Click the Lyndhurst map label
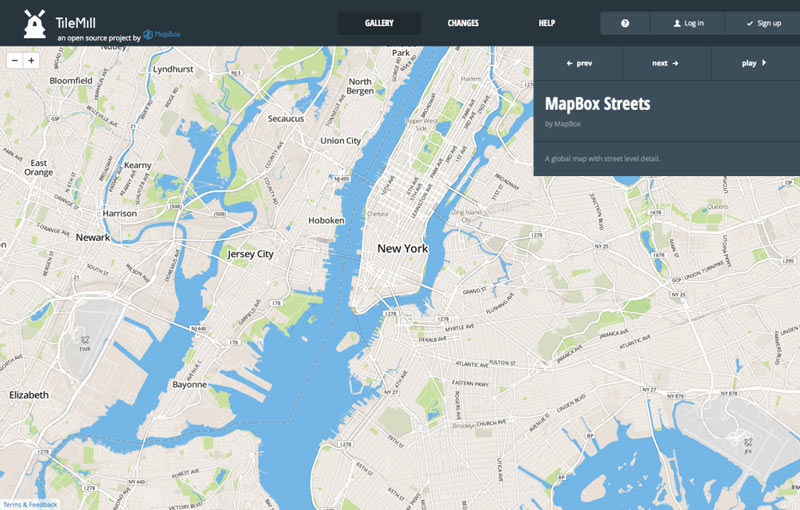This screenshot has width=800, height=510. point(173,69)
